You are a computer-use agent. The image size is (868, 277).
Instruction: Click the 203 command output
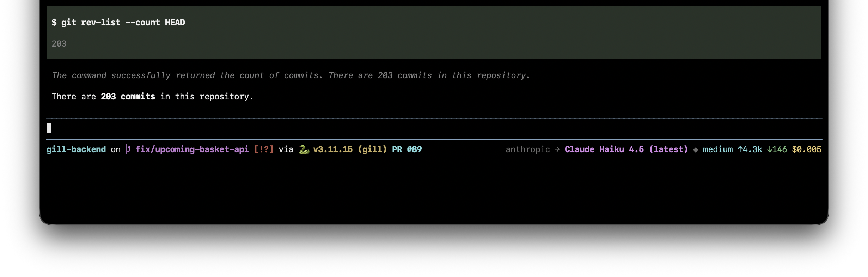click(59, 44)
